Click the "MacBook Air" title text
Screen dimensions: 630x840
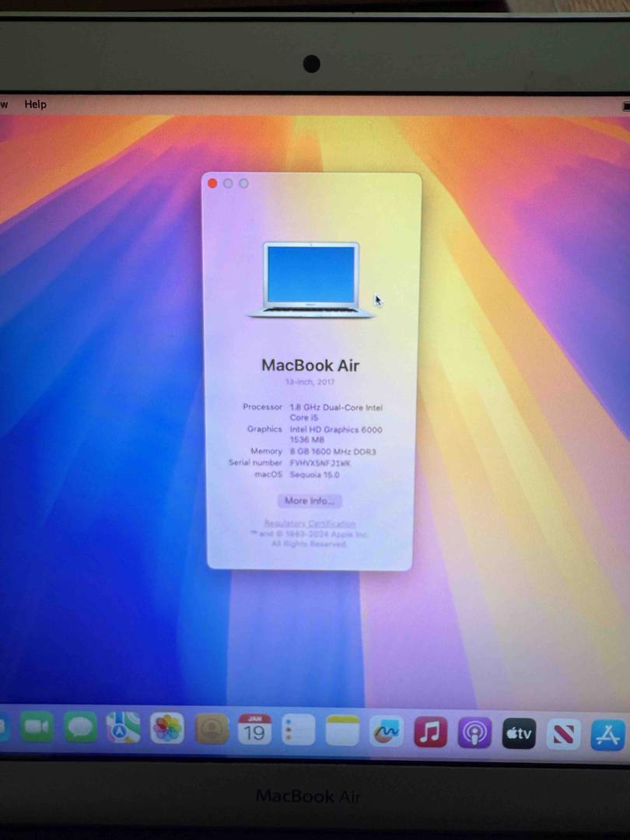tap(310, 366)
